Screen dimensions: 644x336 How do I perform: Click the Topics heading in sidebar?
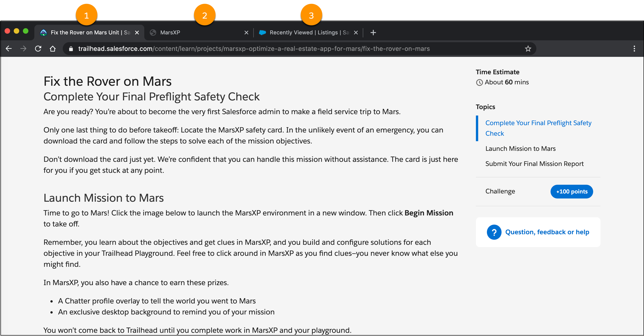pos(485,107)
